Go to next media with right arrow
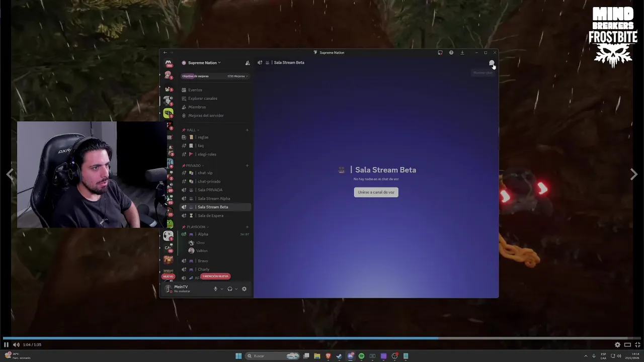The image size is (644, 362). click(634, 174)
